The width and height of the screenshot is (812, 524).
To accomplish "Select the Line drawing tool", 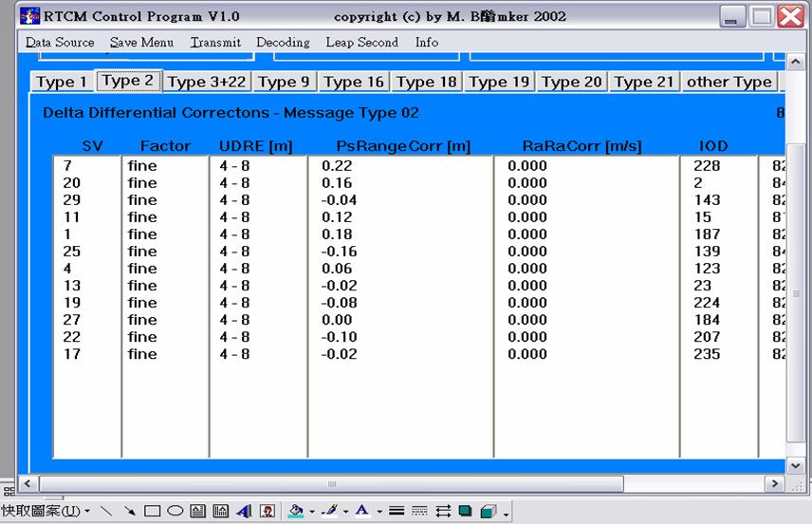I will coord(106,512).
